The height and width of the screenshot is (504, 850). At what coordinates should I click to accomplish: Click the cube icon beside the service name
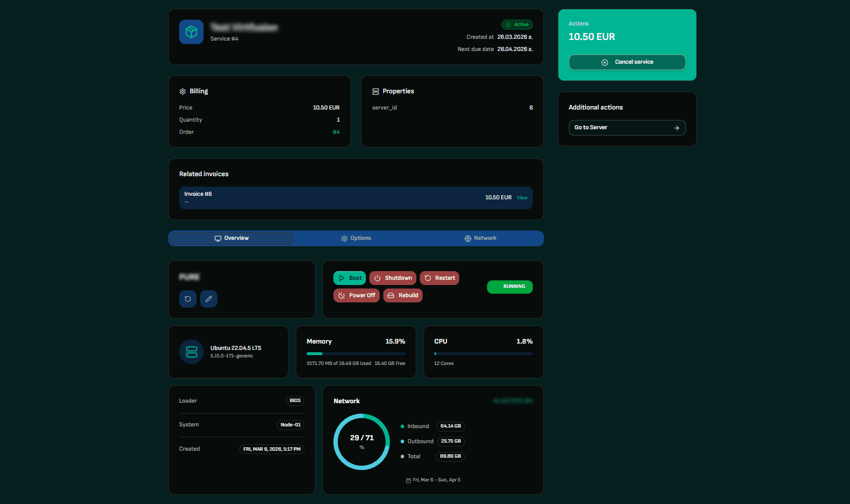pyautogui.click(x=191, y=31)
